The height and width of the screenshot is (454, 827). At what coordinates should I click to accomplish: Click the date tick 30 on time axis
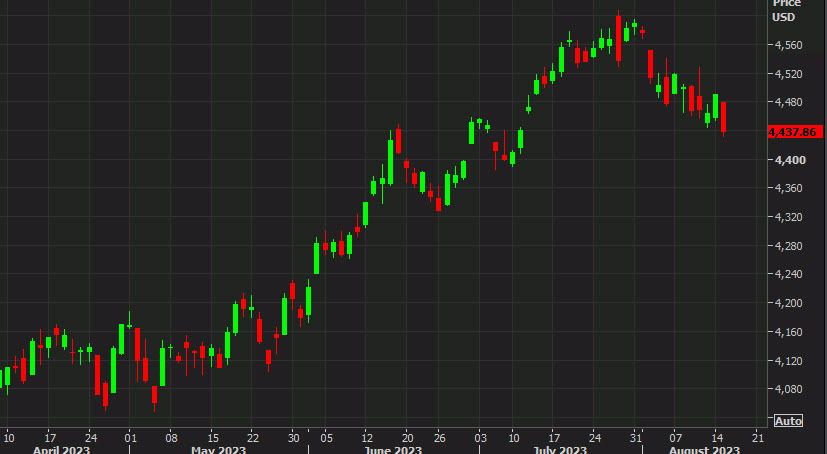tap(294, 438)
